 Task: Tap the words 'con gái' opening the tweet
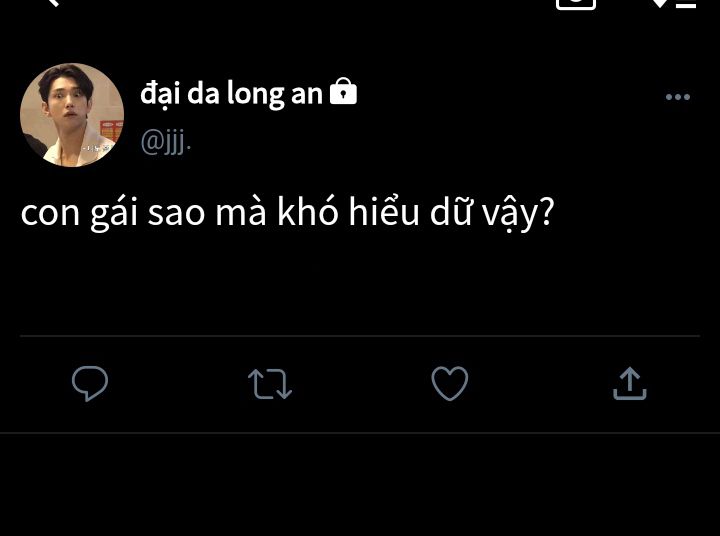click(79, 214)
